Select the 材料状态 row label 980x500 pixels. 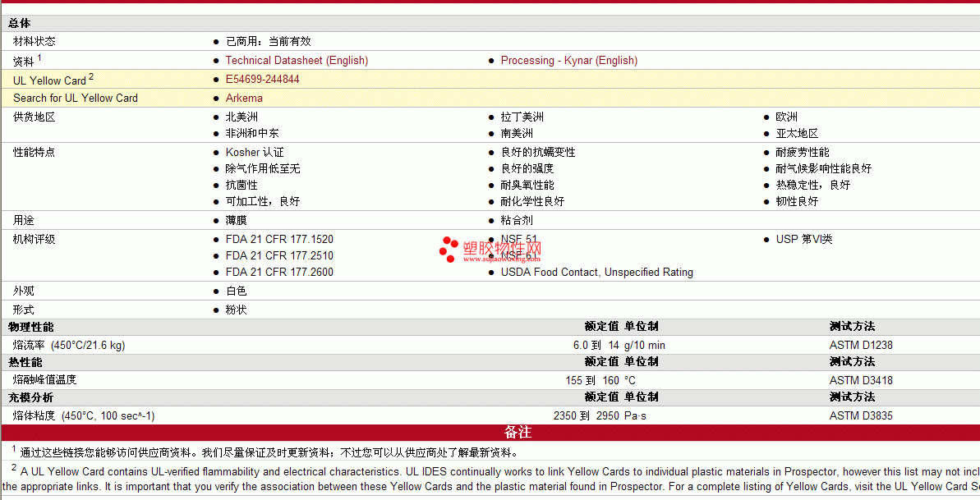(x=35, y=42)
